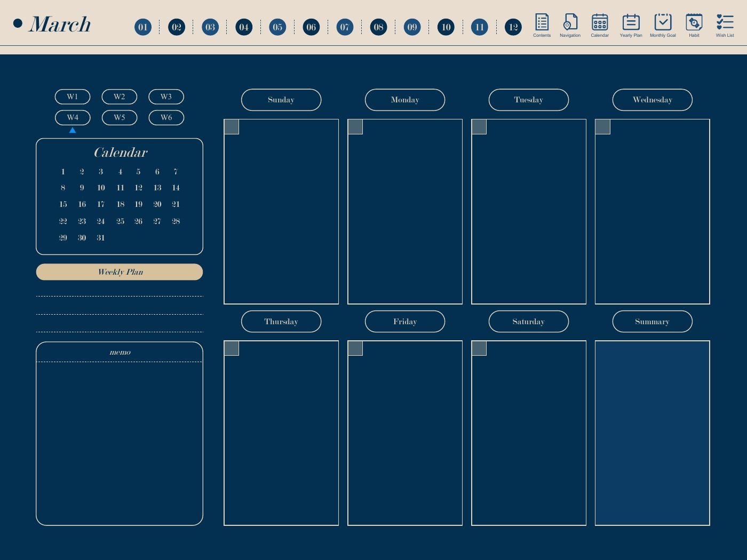747x560 pixels.
Task: Tick the Wednesday box's corner checkbox
Action: [603, 127]
